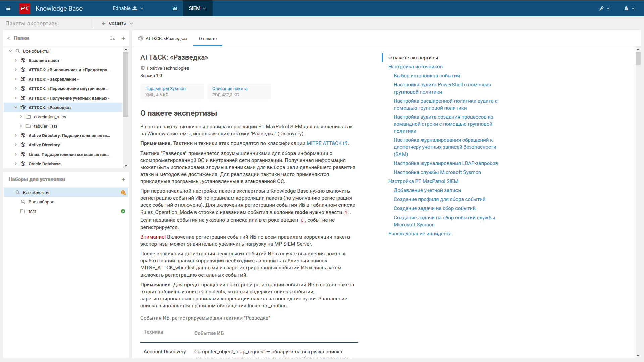644x362 pixels.
Task: Collapse the ATT&CK «Разведка» tree node
Action: pyautogui.click(x=16, y=108)
